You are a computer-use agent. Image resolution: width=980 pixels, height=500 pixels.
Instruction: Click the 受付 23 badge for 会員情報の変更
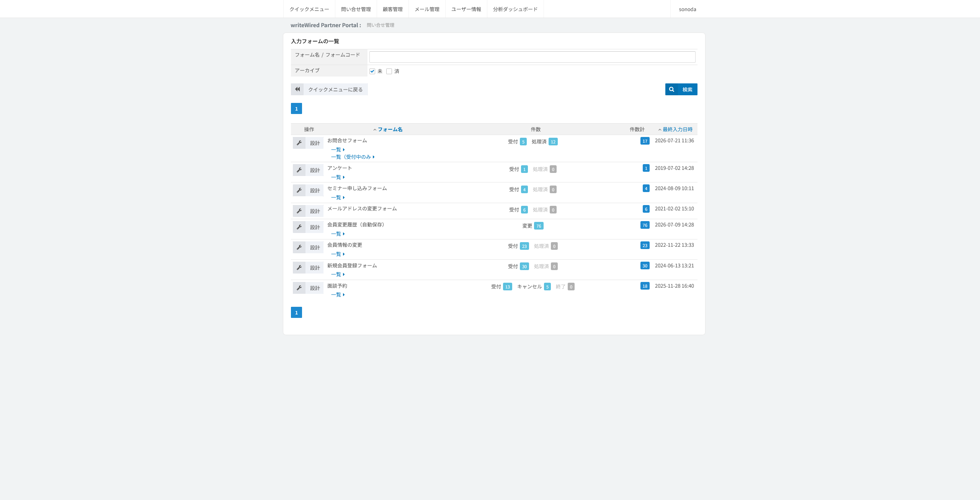pos(524,246)
